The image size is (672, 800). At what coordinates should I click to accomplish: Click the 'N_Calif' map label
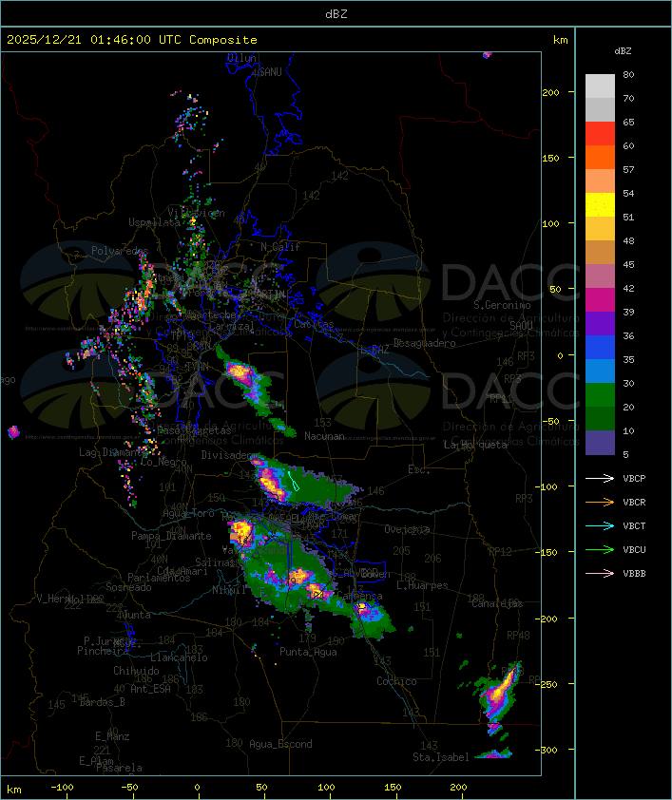pos(280,247)
